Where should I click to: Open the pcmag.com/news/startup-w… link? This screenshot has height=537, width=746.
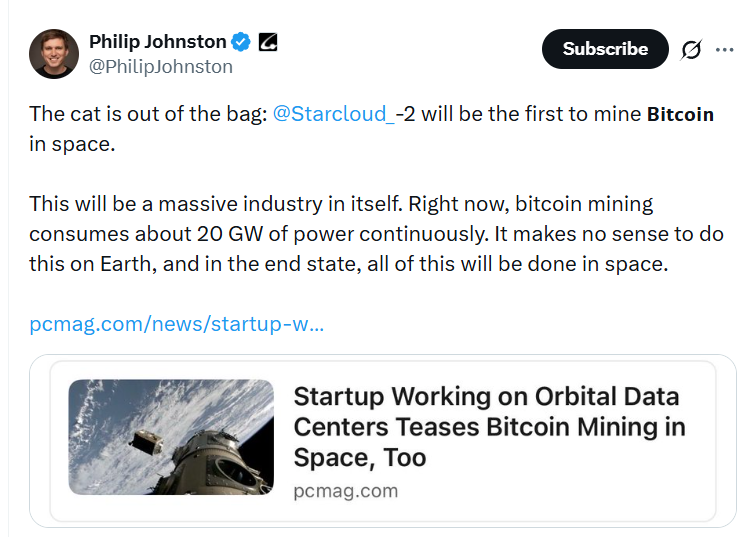coord(176,324)
